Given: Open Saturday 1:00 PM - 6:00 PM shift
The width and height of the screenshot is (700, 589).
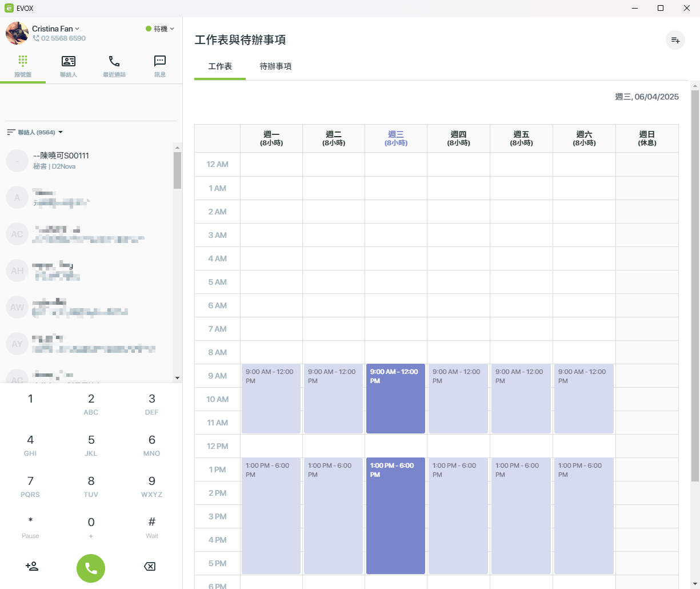Looking at the screenshot, I should [x=584, y=516].
